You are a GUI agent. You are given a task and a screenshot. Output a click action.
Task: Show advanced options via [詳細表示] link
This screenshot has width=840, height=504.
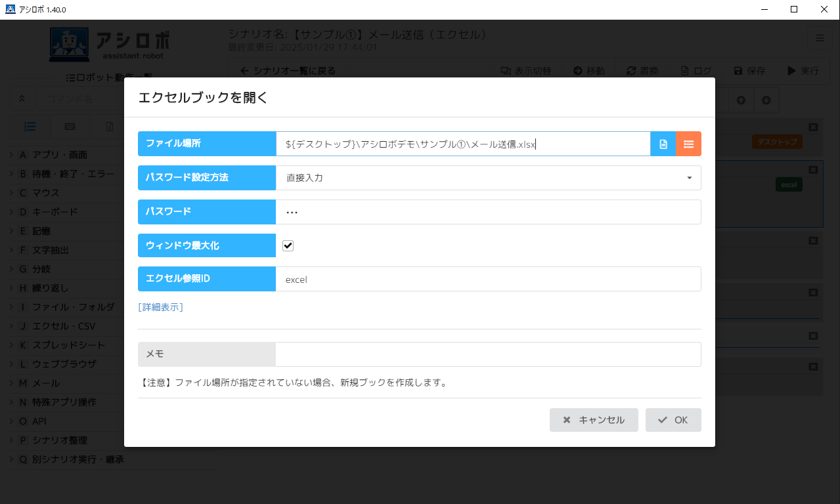coord(160,307)
